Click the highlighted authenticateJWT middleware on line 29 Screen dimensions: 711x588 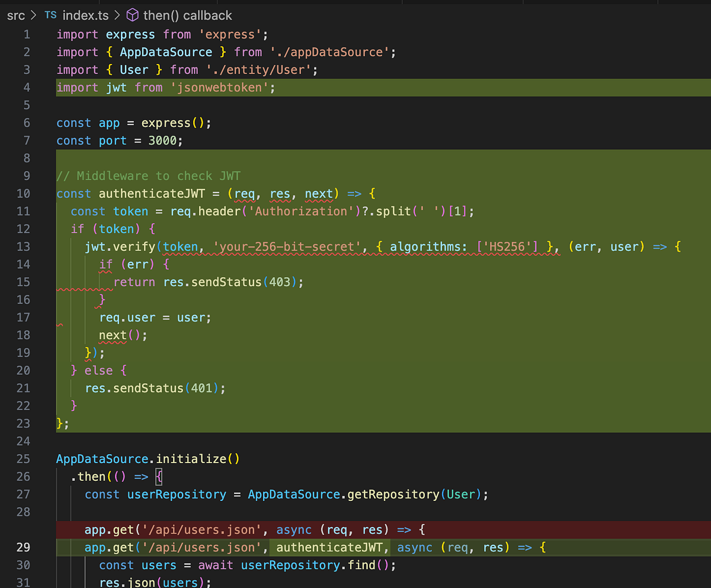tap(329, 547)
